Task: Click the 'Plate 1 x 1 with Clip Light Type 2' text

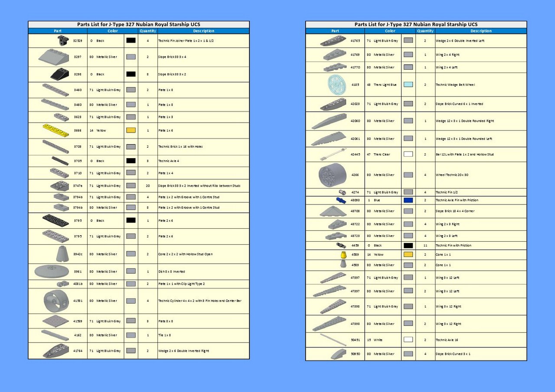Action: pyautogui.click(x=181, y=284)
